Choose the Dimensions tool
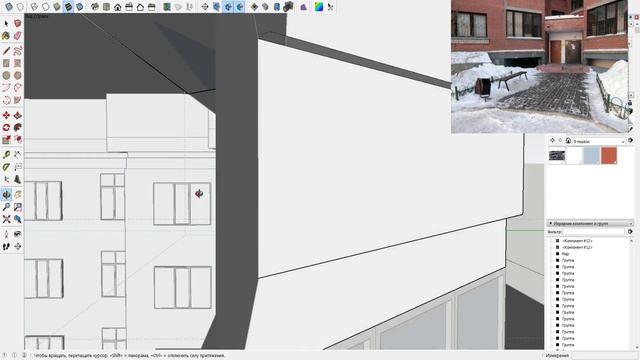The height and width of the screenshot is (360, 640). 18,155
